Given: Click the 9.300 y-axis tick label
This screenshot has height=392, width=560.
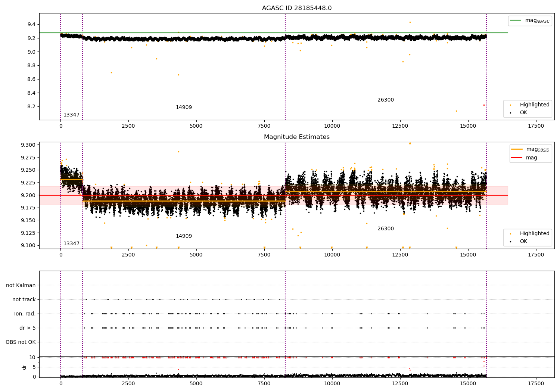Looking at the screenshot, I should (28, 145).
